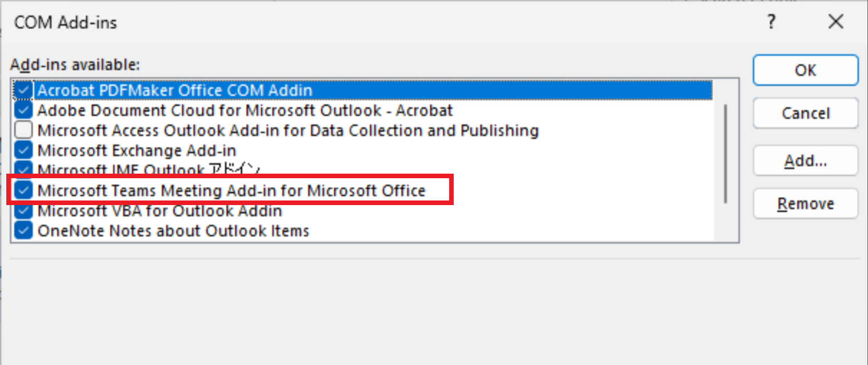Toggle Adobe Document Cloud for Outlook checkbox
Screen dimensions: 868x365
click(23, 110)
